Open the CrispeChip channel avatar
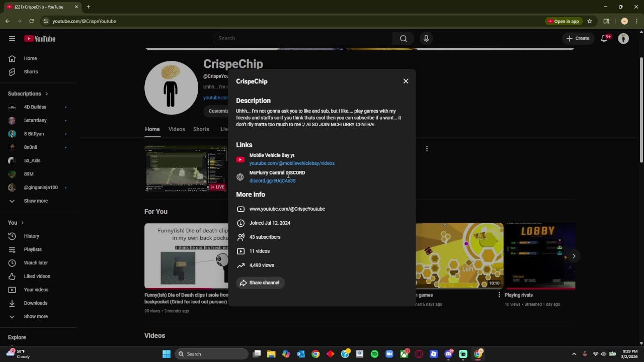The image size is (644, 362). pos(171,87)
